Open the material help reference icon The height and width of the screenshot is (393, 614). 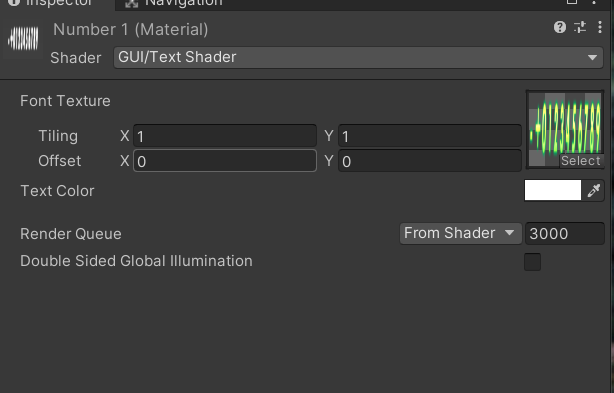560,27
